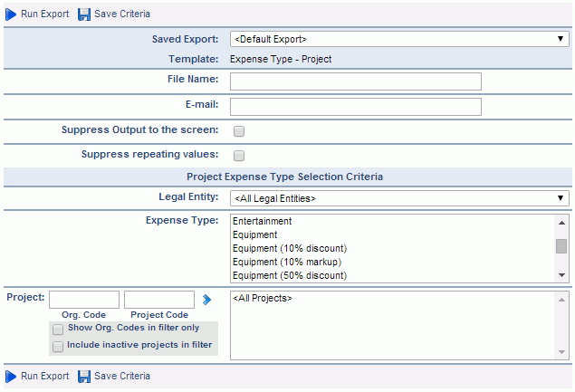Click the Expense Type scrollbar thumb
This screenshot has width=575, height=392.
click(561, 246)
